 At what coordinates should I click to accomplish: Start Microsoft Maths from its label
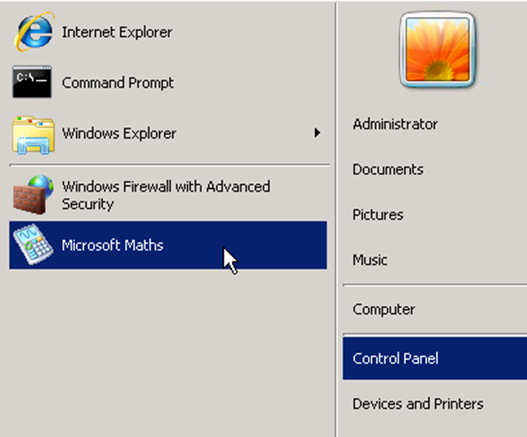point(112,245)
